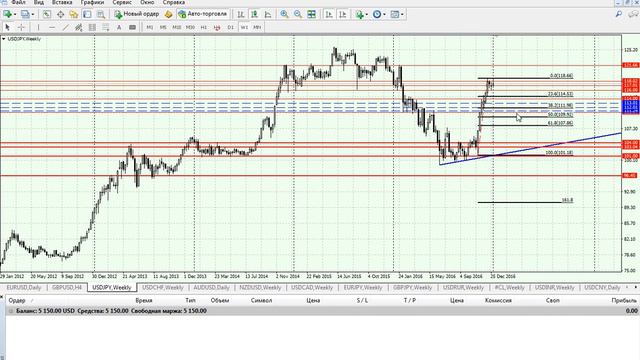Select the Fibonacci retracement tool

coord(105,27)
